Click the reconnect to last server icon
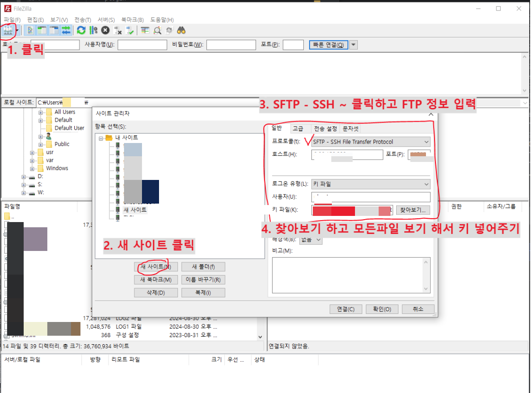Image resolution: width=532 pixels, height=393 pixels. (130, 31)
